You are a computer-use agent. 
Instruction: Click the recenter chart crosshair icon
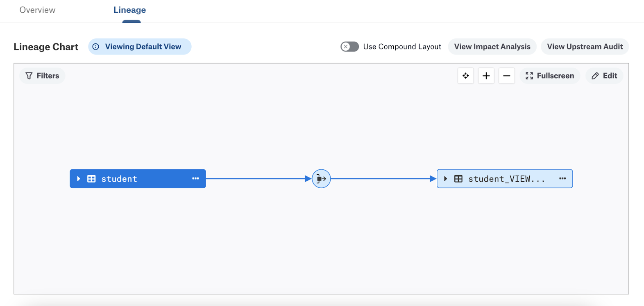pos(465,76)
